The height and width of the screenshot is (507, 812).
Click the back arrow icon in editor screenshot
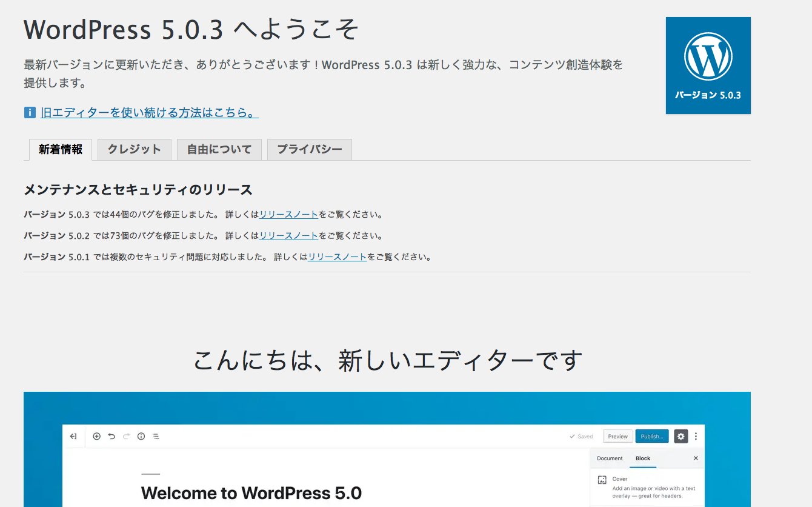tap(73, 436)
